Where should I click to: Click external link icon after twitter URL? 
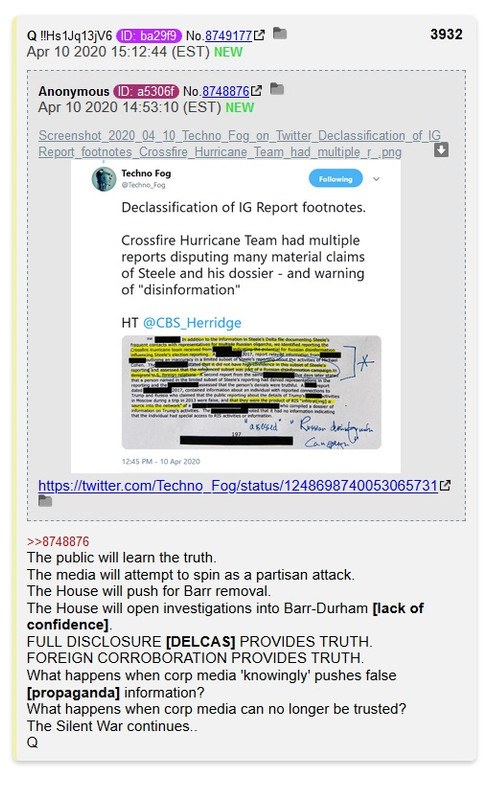445,486
